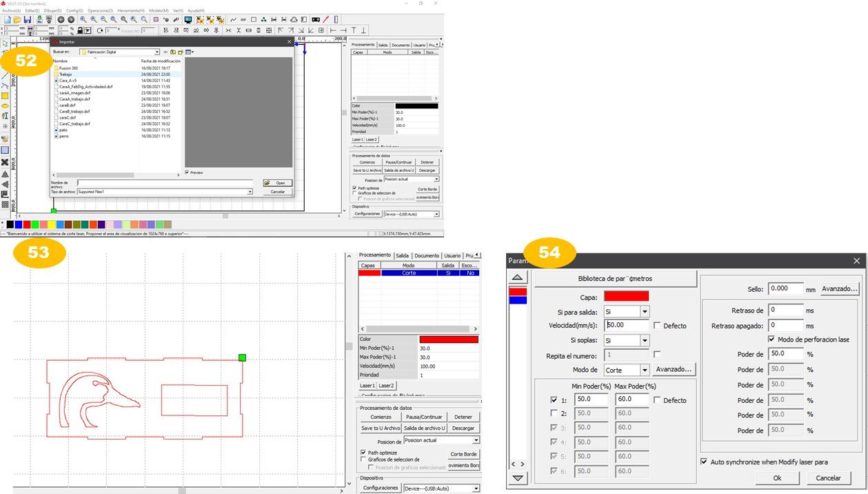
Task: Click the rotation circle icon near angle field
Action: coord(100,30)
